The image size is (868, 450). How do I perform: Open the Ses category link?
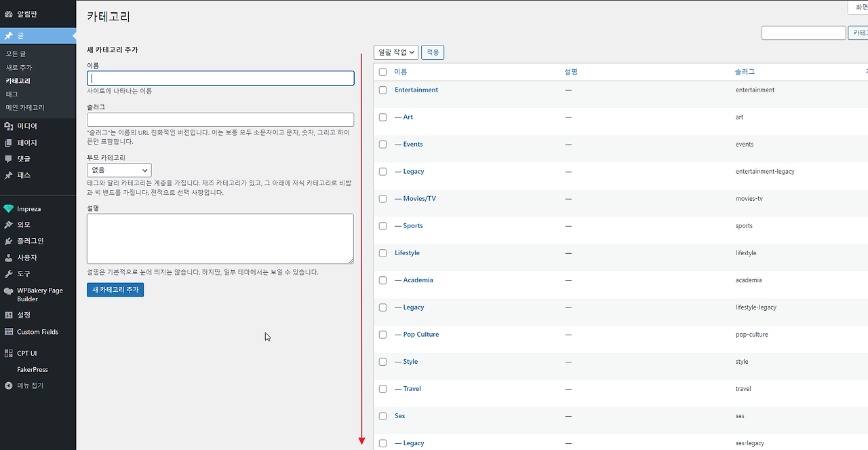tap(400, 415)
